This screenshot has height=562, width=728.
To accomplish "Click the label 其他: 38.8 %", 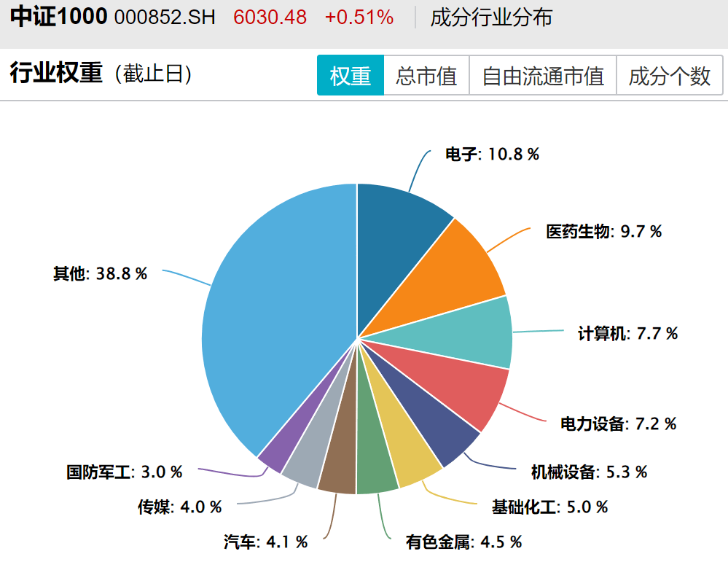I will pos(101,273).
